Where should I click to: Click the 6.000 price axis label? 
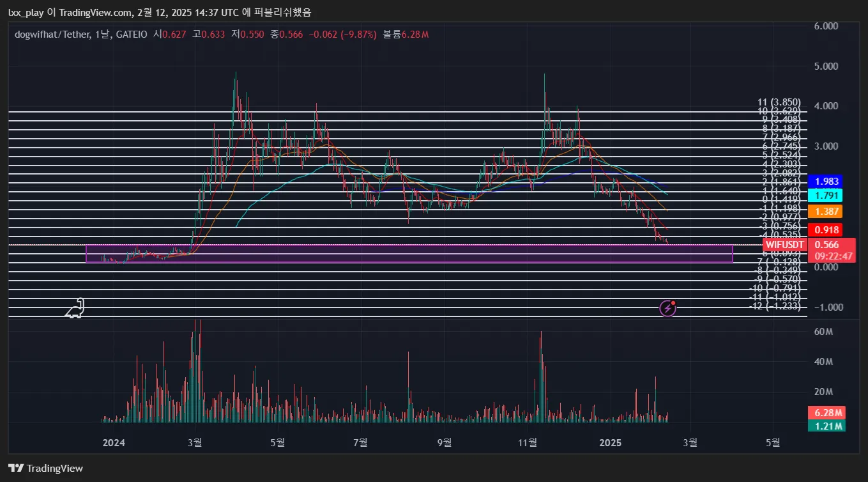(826, 26)
